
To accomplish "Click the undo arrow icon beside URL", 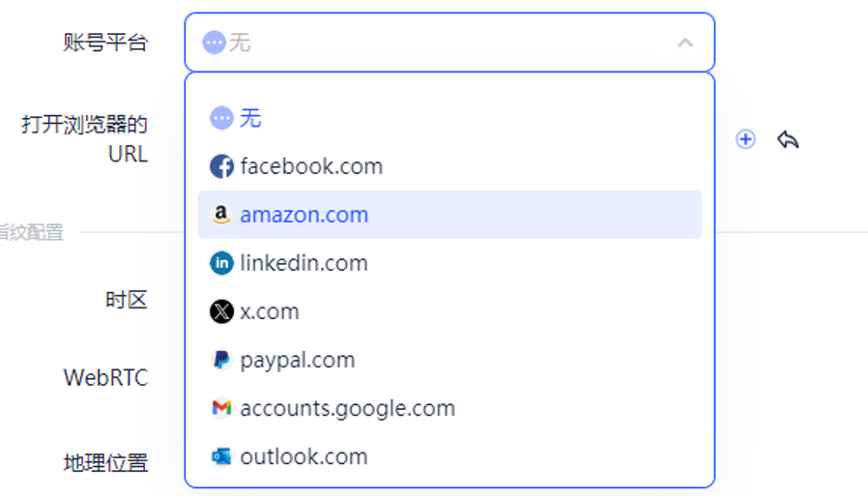I will tap(788, 139).
